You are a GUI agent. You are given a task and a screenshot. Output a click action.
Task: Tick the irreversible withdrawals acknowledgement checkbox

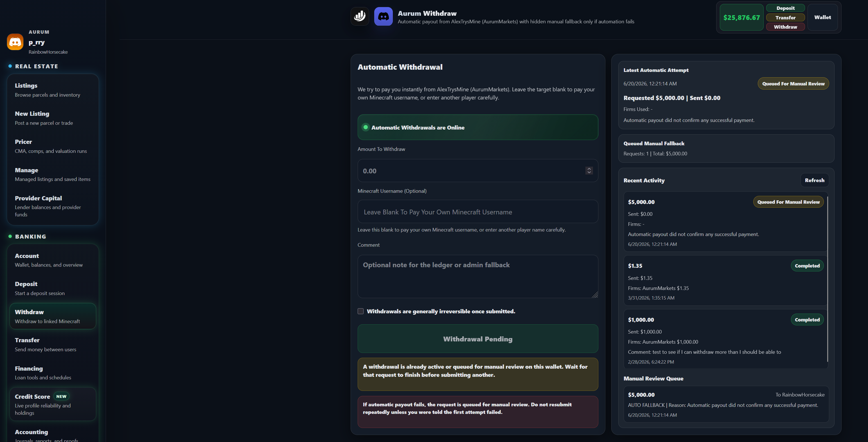360,311
